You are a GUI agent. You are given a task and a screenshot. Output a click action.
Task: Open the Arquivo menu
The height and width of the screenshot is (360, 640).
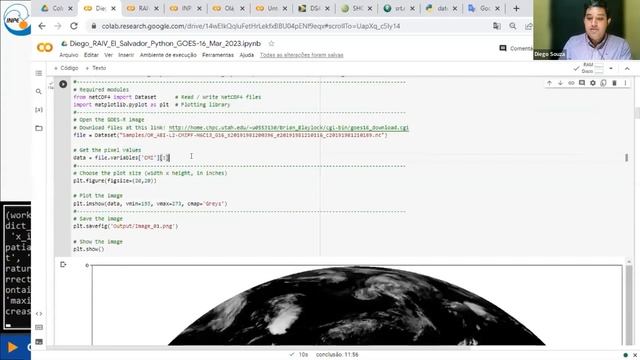[x=69, y=55]
